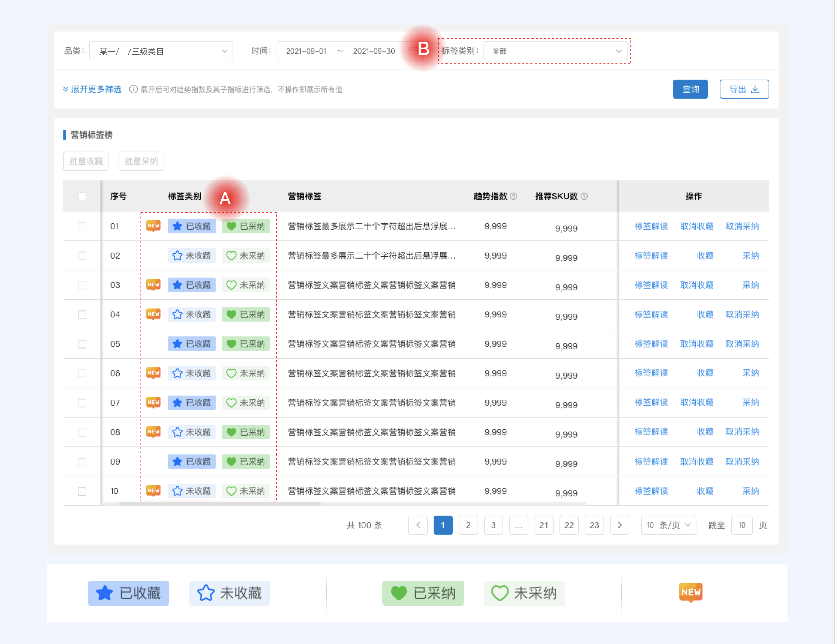835x644 pixels.
Task: Go to the previous page arrow
Action: [x=418, y=525]
